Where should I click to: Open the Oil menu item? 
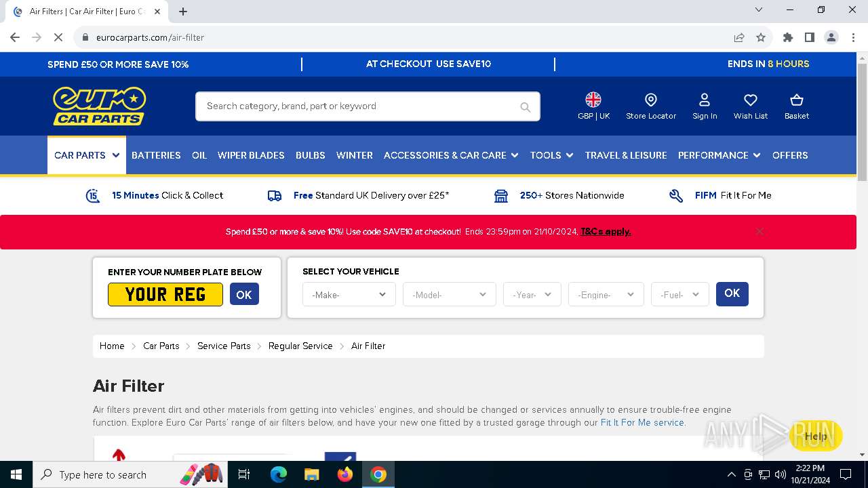pos(199,155)
